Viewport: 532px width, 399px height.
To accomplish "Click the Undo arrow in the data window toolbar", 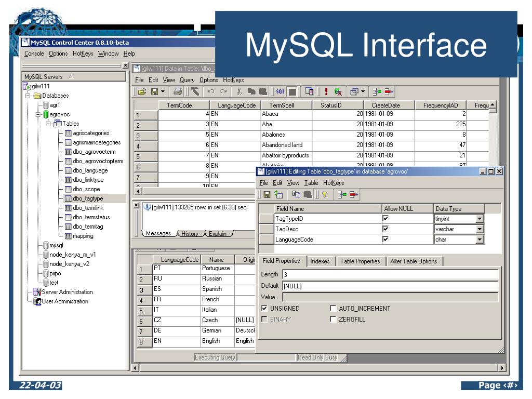I will [211, 91].
